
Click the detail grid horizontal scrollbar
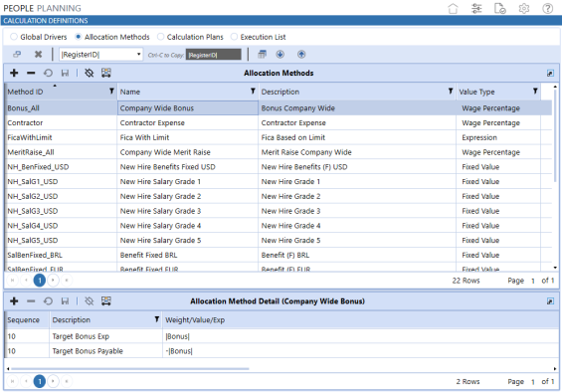click(x=129, y=369)
